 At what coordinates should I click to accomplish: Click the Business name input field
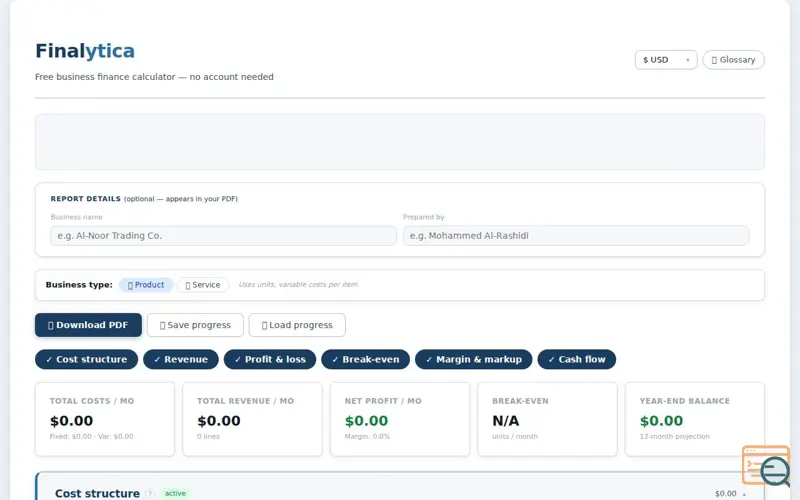coord(223,236)
